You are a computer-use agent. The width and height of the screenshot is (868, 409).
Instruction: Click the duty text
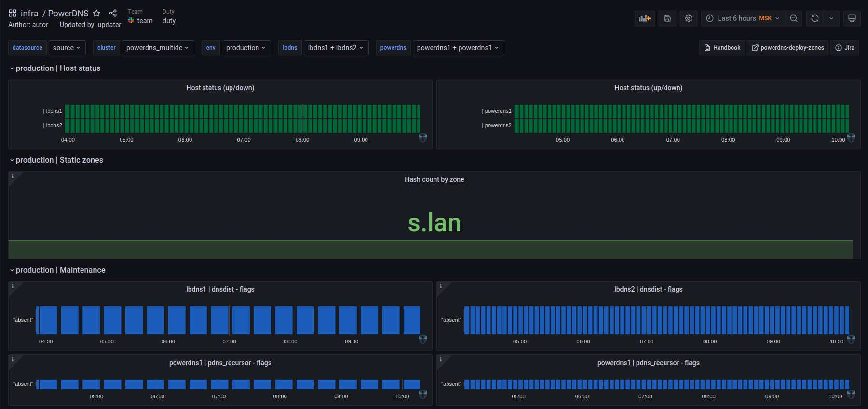pos(169,21)
